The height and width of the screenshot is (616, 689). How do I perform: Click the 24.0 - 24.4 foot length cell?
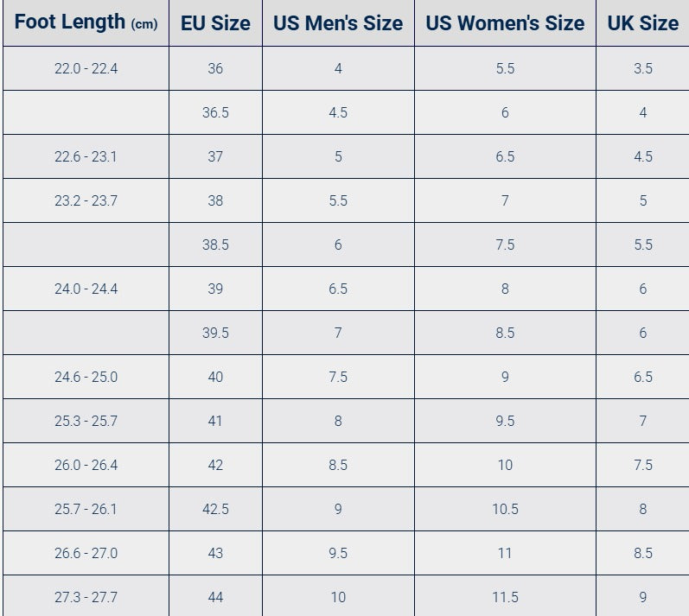86,289
